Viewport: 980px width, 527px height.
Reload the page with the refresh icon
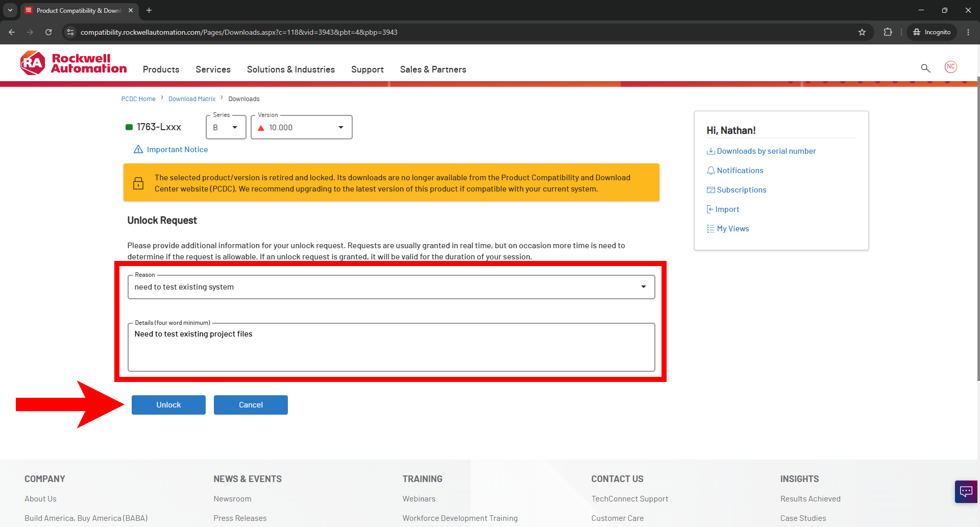(x=48, y=32)
